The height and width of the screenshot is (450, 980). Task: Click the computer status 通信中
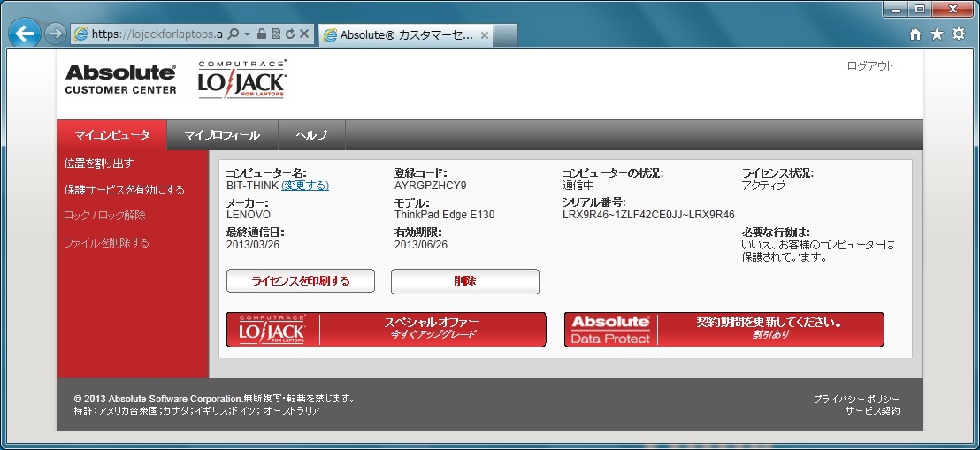click(578, 186)
